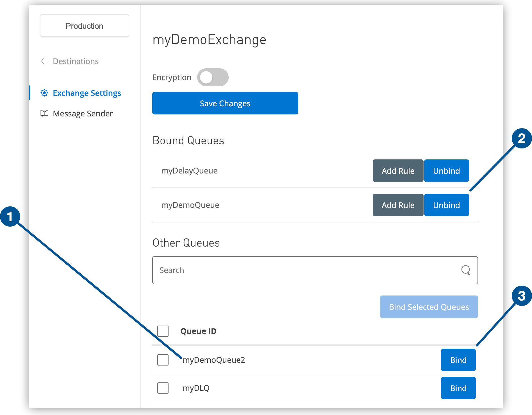Screen dimensions: 532x415
Task: Go to Message Sender page
Action: click(83, 113)
